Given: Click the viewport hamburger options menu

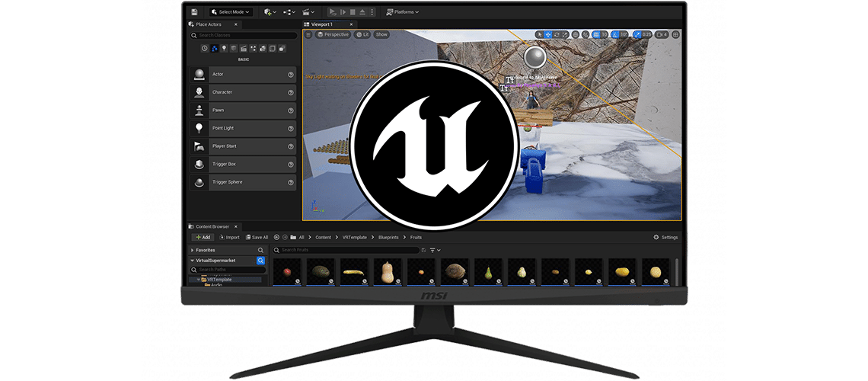Looking at the screenshot, I should tap(308, 34).
